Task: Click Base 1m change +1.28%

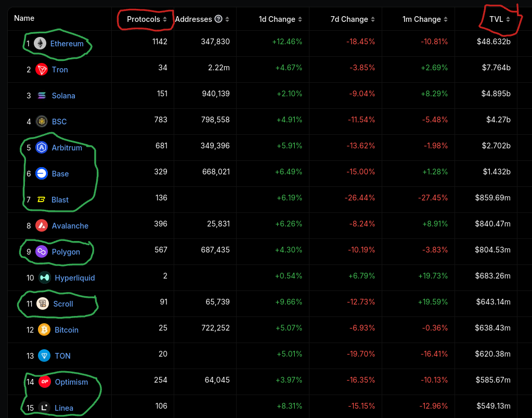Action: click(435, 171)
